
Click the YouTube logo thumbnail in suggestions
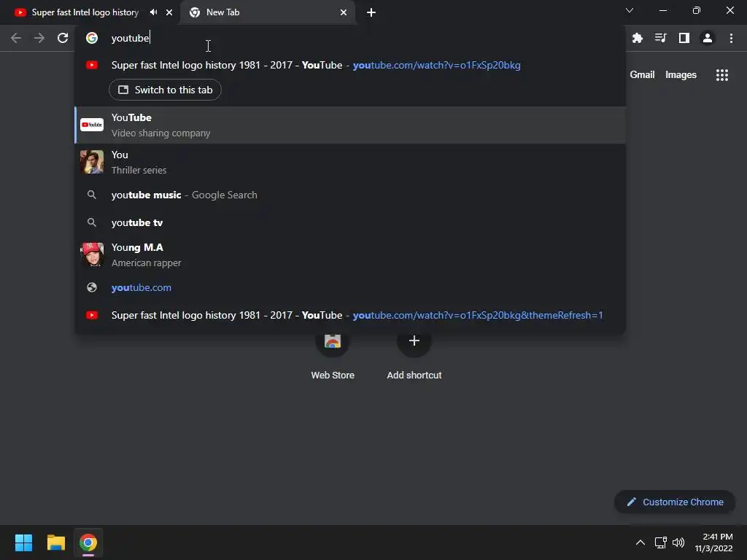(x=92, y=125)
